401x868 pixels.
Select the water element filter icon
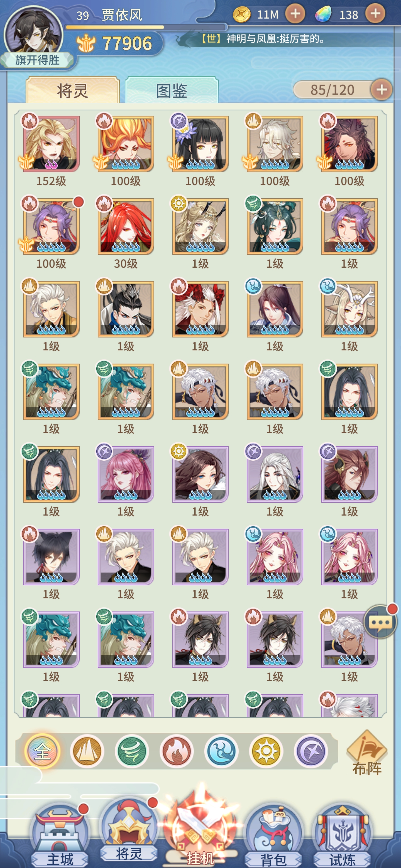(221, 752)
